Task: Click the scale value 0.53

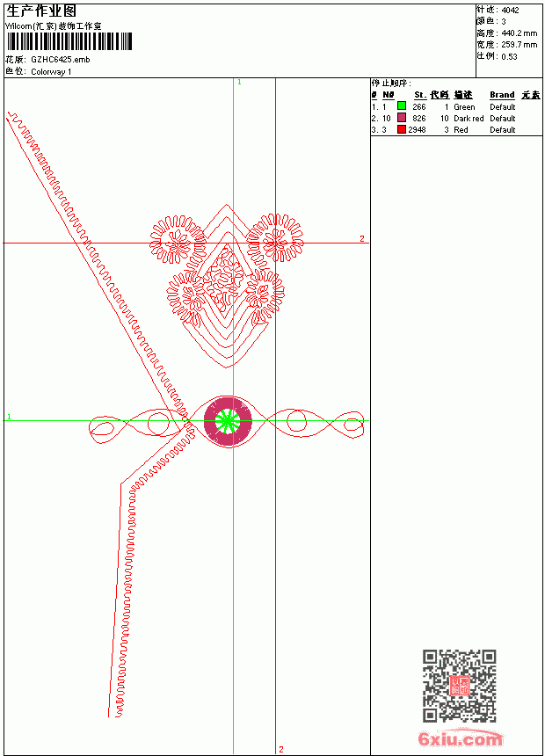Action: [x=509, y=56]
